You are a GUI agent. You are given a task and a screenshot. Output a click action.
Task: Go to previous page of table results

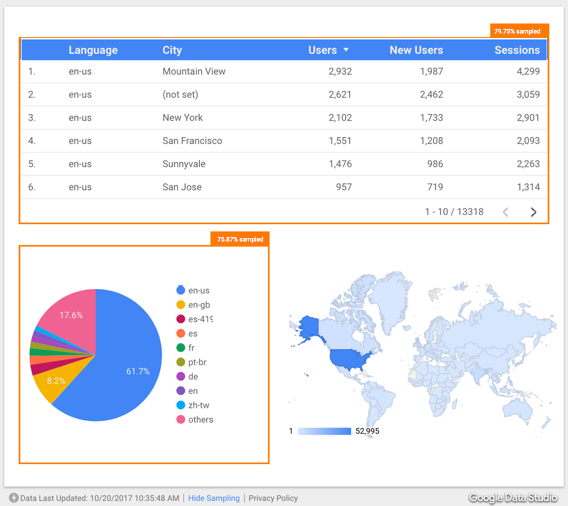[x=506, y=212]
